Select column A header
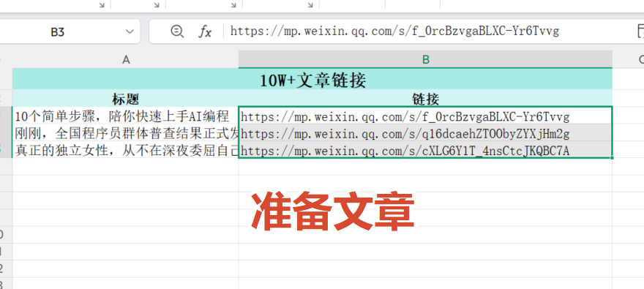 126,59
